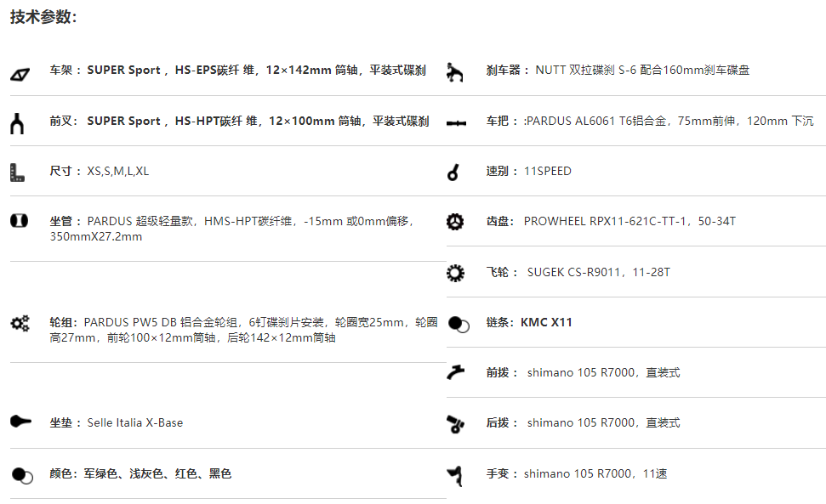
Task: Click the KMC X11 chain text
Action: [546, 322]
